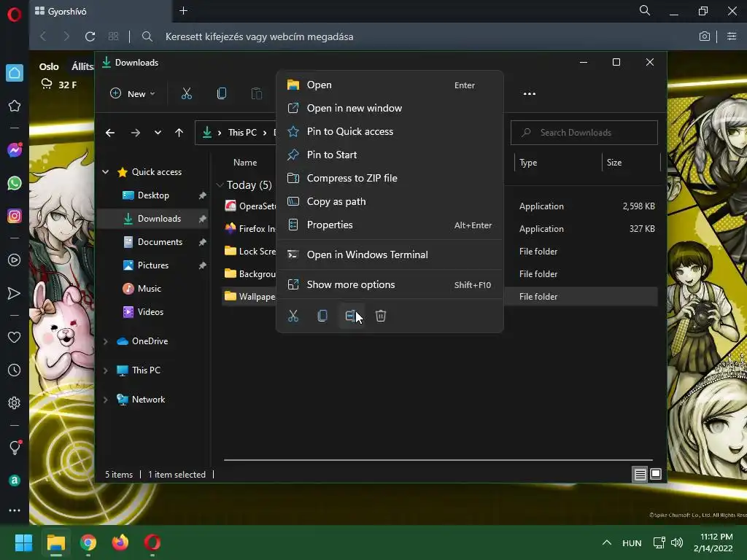Collapse Quick access tree node

pos(106,172)
